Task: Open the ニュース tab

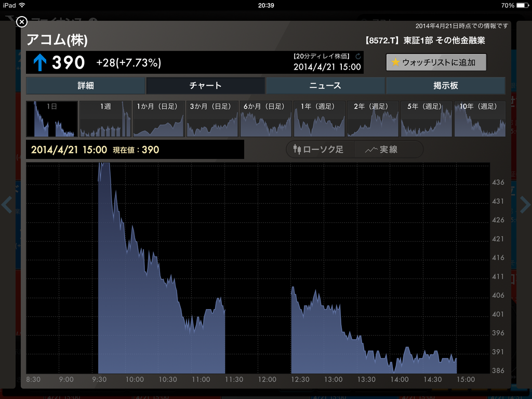Action: coord(325,86)
